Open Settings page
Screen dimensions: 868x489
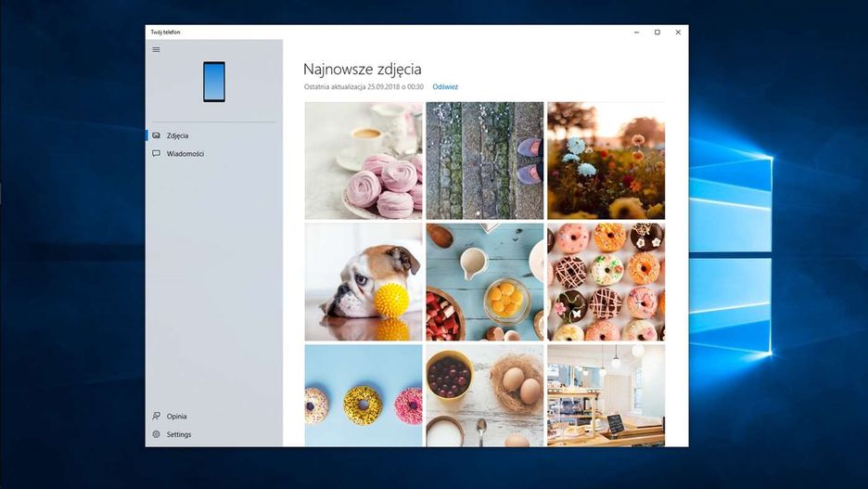(214, 434)
